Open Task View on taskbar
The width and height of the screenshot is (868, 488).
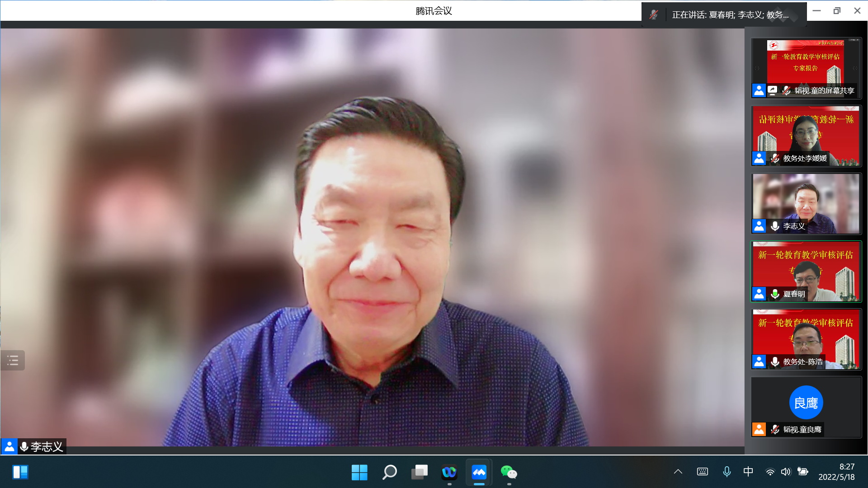(x=419, y=472)
